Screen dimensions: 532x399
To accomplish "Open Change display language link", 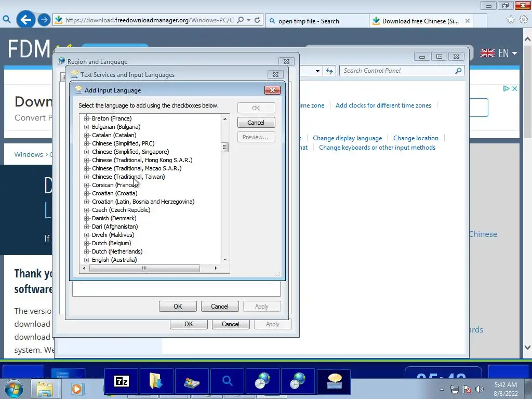I will click(x=348, y=138).
